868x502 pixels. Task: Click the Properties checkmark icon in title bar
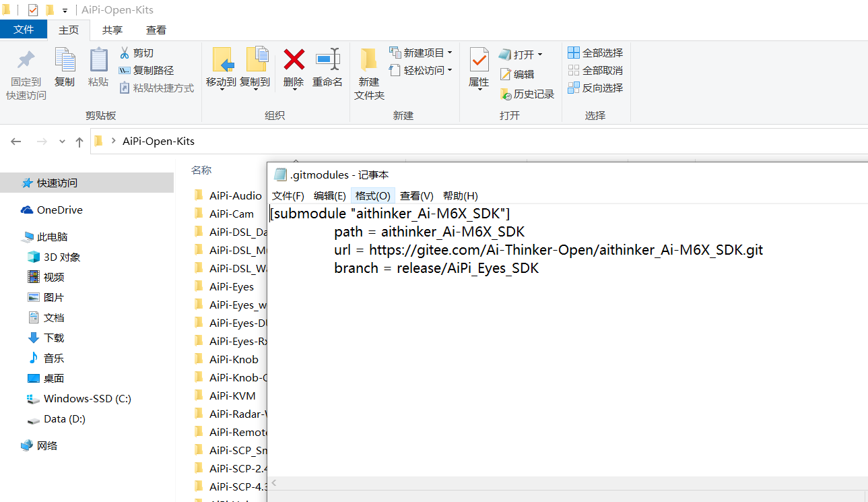(x=33, y=10)
